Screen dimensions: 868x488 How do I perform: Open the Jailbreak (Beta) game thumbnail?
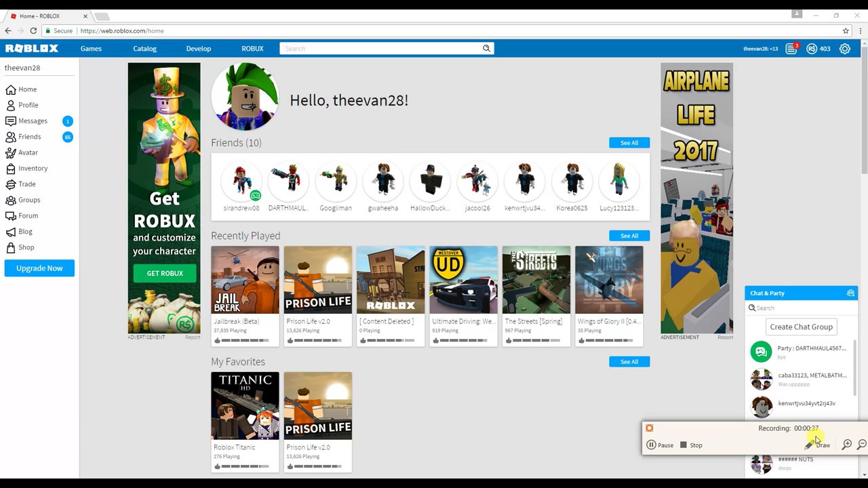click(245, 280)
